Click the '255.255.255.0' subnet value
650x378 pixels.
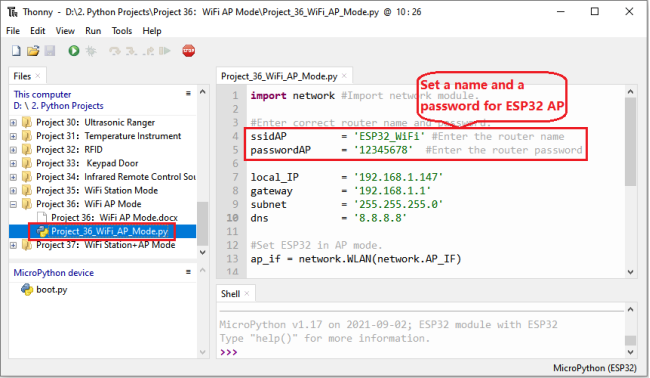398,204
